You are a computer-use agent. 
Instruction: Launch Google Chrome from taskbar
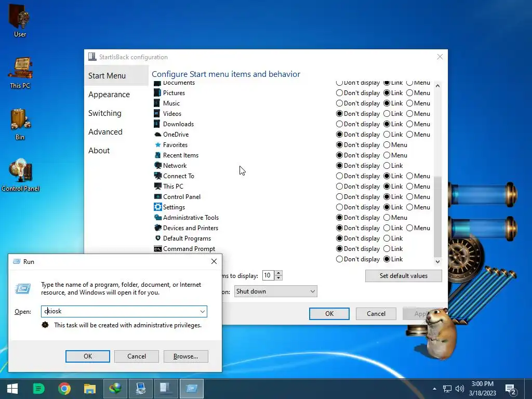[x=64, y=389]
